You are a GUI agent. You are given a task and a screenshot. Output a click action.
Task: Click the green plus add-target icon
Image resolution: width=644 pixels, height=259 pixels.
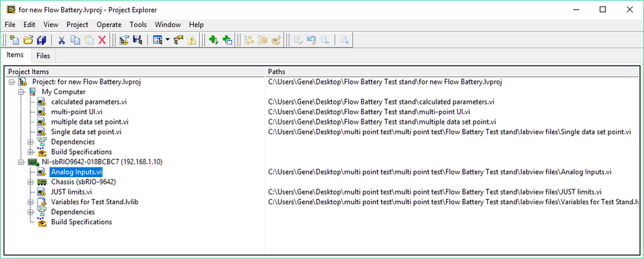[213, 40]
